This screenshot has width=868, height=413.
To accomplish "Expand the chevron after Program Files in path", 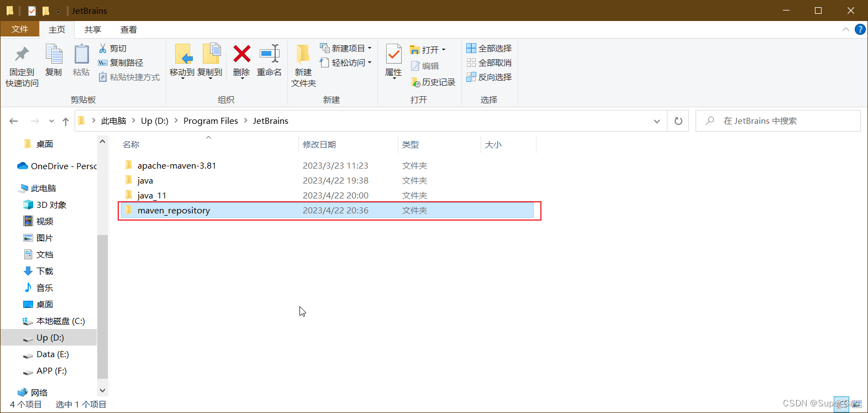I will [x=246, y=121].
